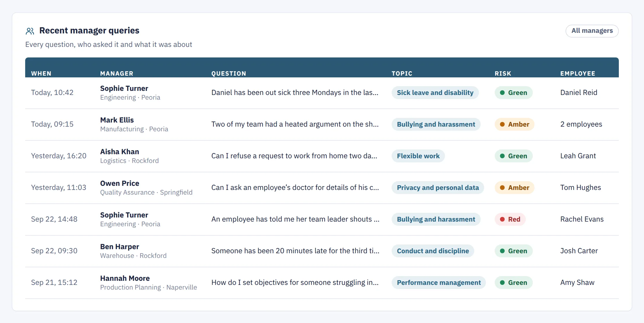Viewport: 644px width, 323px height.
Task: Click the Green risk badge for Josh Carter
Action: click(x=513, y=251)
